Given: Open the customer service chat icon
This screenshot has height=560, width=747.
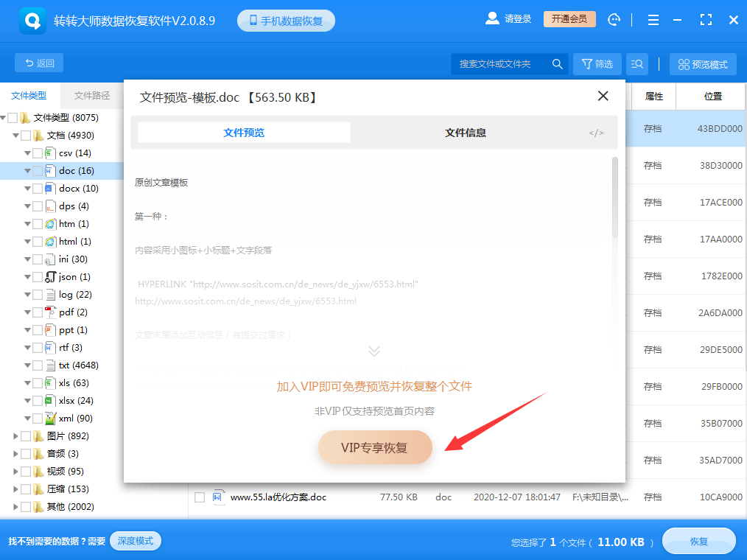Looking at the screenshot, I should point(614,20).
